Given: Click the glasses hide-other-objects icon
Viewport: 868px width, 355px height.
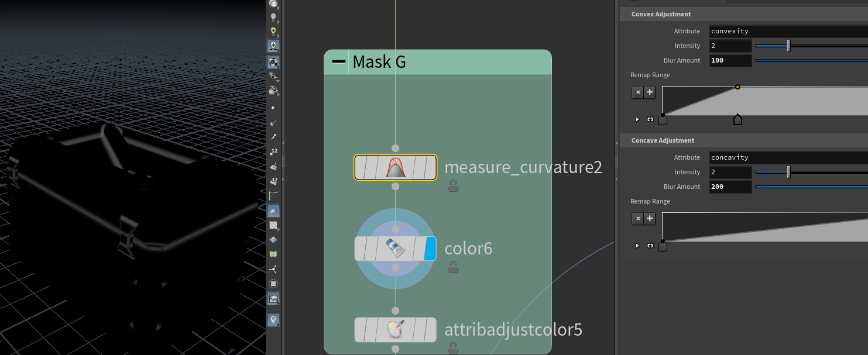Looking at the screenshot, I should pyautogui.click(x=273, y=76).
